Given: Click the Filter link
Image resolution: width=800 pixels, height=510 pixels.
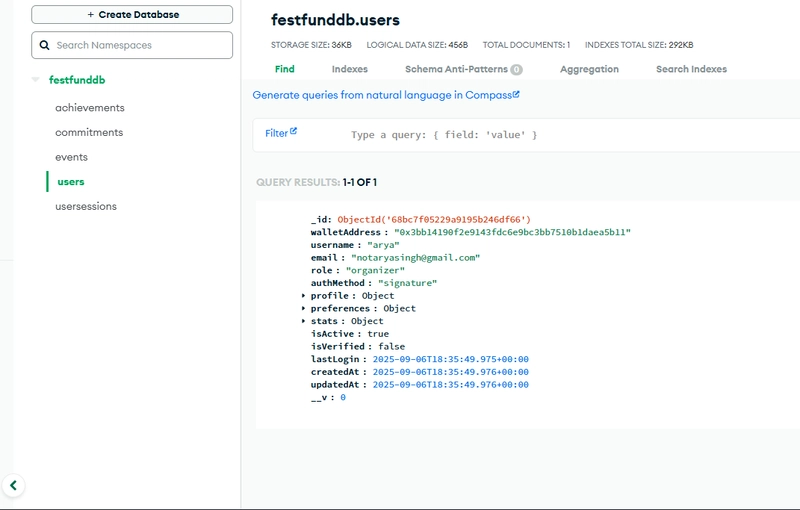Looking at the screenshot, I should [x=277, y=133].
